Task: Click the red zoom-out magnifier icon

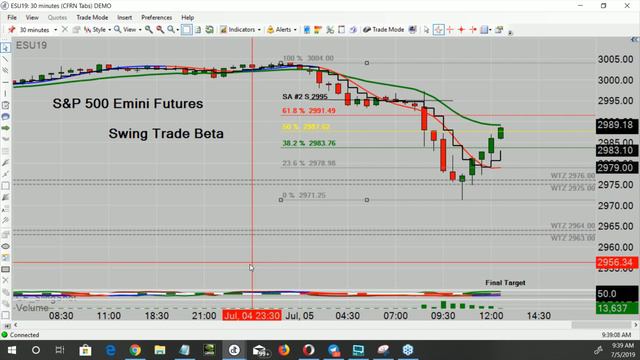Action: point(160,29)
